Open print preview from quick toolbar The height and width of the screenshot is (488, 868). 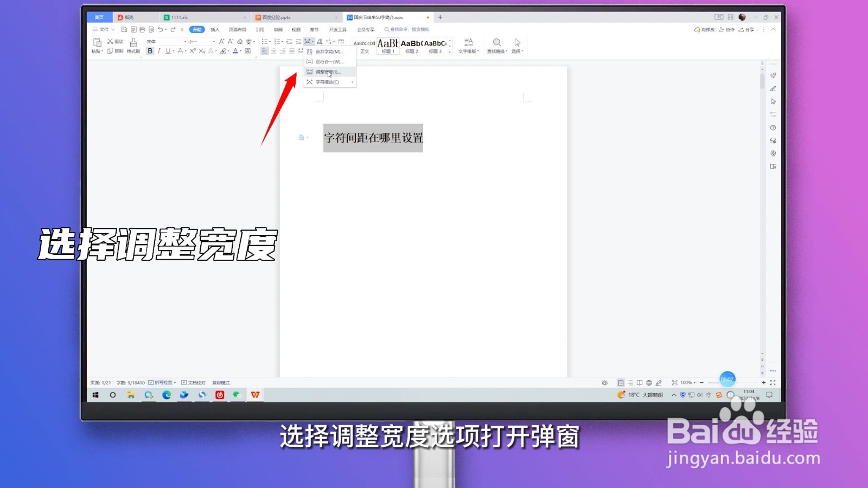click(x=151, y=30)
